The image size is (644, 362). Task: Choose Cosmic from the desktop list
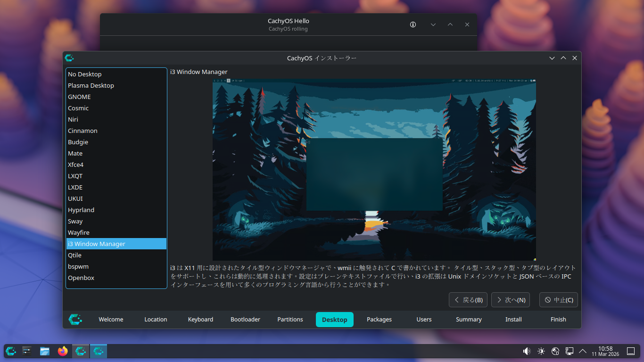tap(116, 108)
